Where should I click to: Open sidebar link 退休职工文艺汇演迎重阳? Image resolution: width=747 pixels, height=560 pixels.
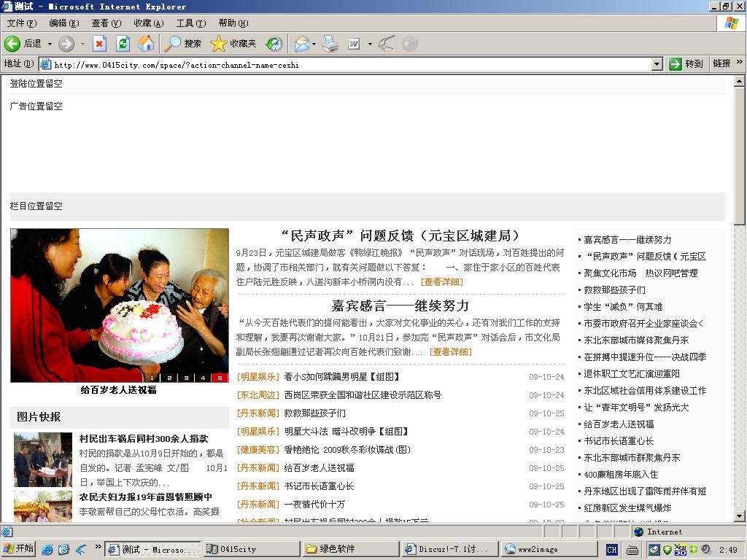tap(632, 374)
